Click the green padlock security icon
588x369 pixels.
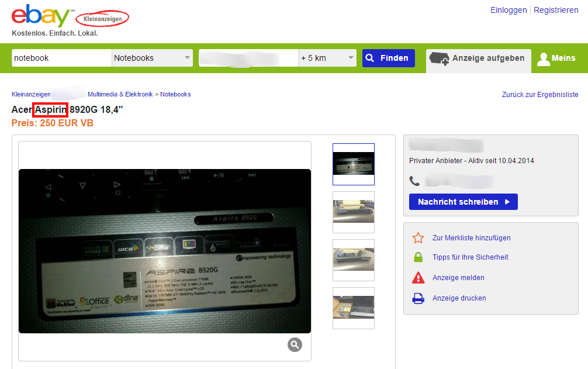pos(418,257)
